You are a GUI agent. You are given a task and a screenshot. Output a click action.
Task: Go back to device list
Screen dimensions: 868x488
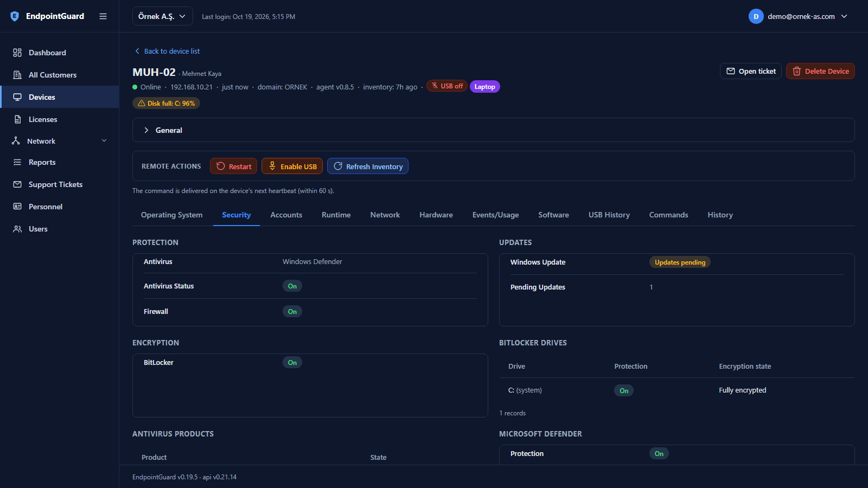click(167, 51)
